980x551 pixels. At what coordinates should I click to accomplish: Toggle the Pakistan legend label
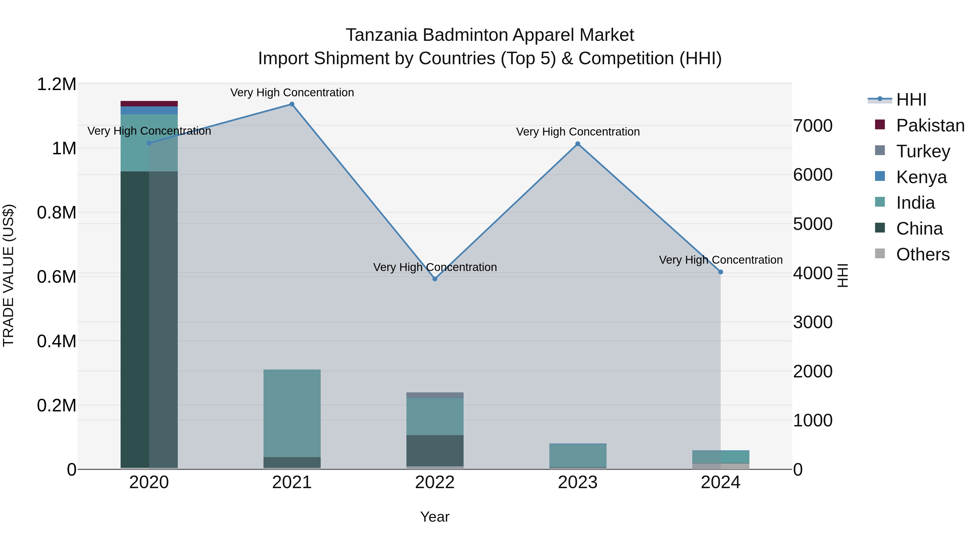click(930, 125)
